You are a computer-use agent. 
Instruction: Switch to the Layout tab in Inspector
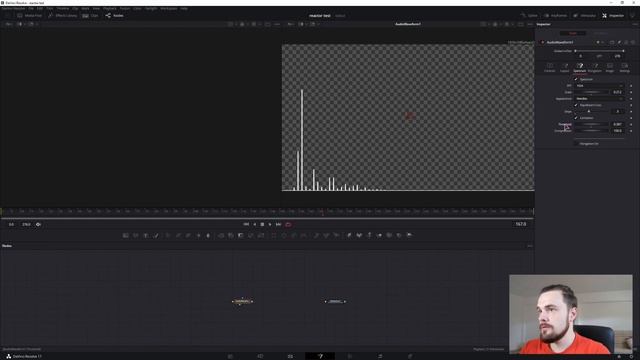coord(564,67)
